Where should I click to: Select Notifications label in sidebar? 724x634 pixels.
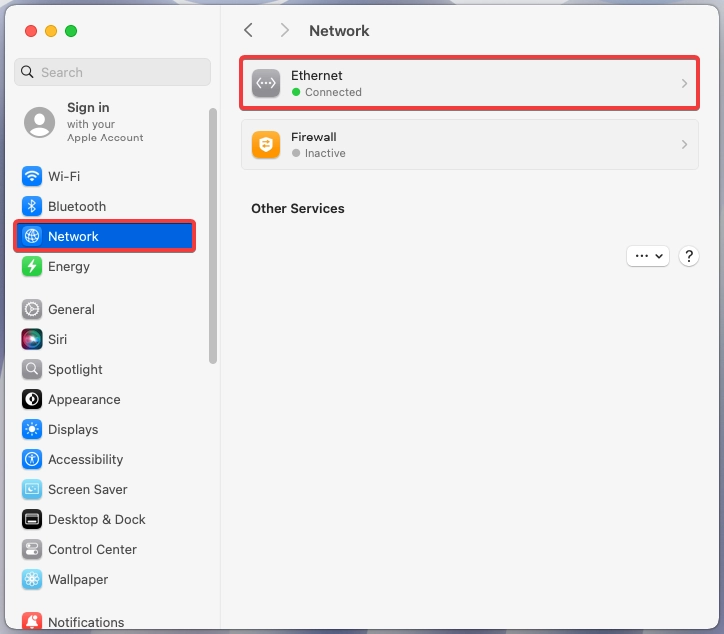coord(86,622)
